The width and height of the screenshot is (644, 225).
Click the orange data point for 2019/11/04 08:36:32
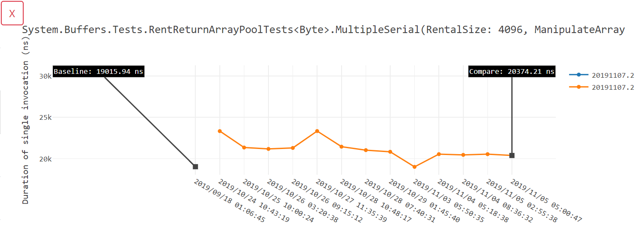tap(463, 155)
